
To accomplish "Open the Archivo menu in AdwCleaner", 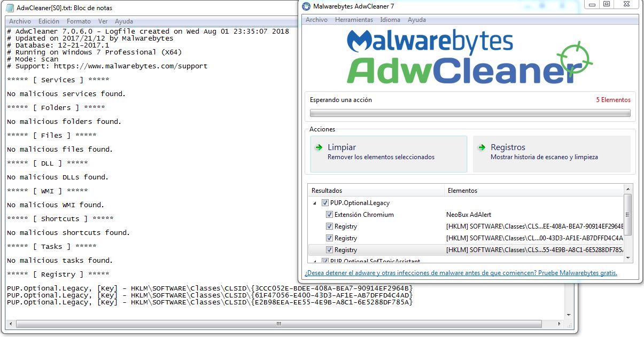I will [x=316, y=20].
